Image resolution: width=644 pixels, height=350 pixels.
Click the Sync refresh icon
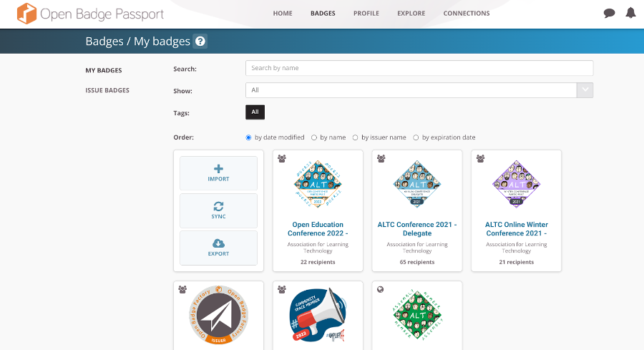(x=218, y=206)
